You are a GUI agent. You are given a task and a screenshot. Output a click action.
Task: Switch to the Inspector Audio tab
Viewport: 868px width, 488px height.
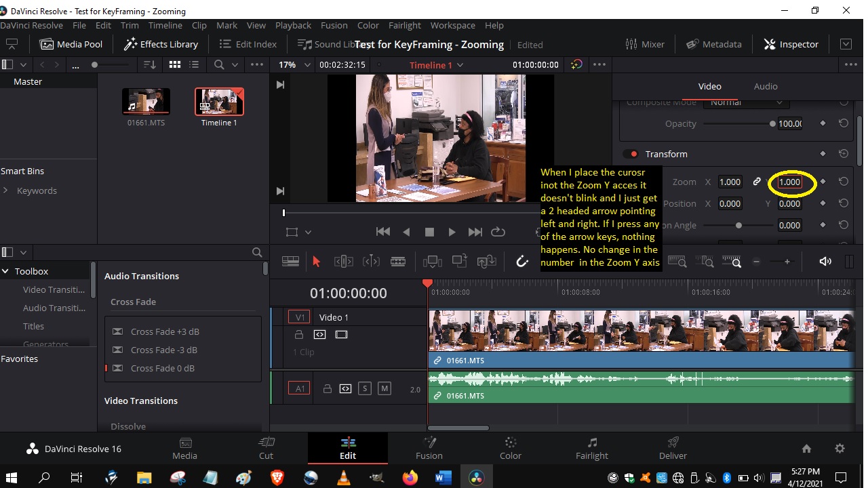pos(766,86)
